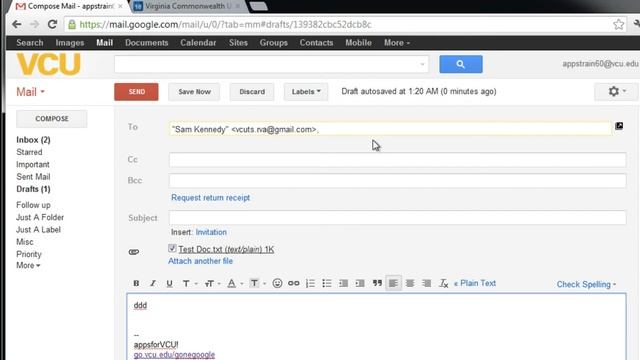The height and width of the screenshot is (360, 640).
Task: Align text right
Action: click(x=427, y=283)
